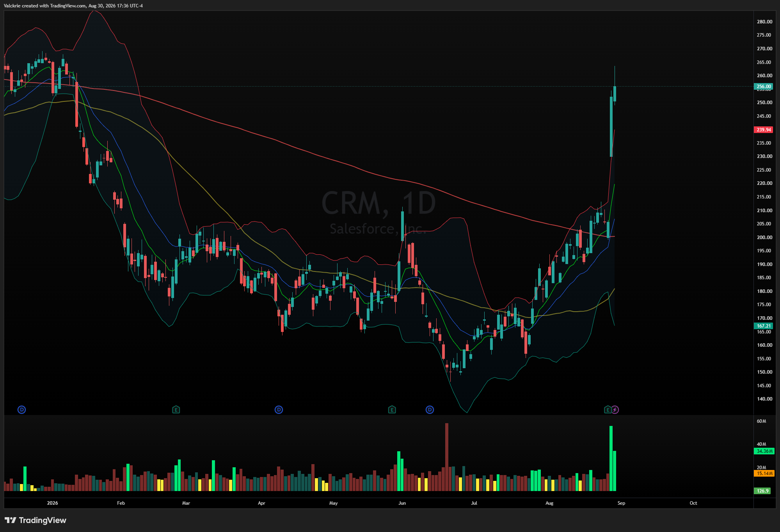Click the Feb label on time axis
The height and width of the screenshot is (532, 780).
click(121, 503)
